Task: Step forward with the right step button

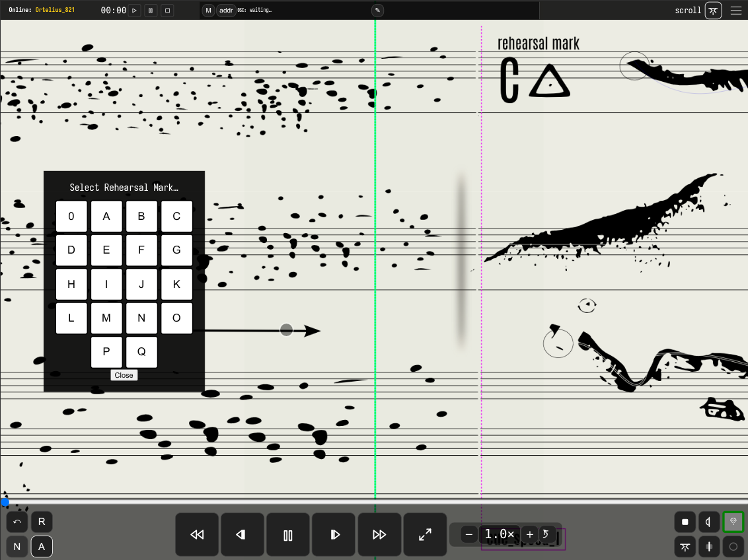Action: point(334,535)
